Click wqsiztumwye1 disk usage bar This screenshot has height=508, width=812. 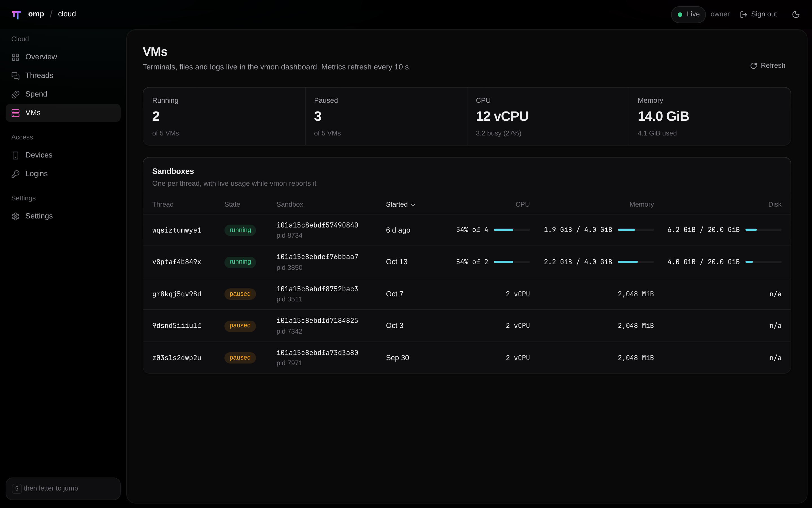tap(763, 230)
